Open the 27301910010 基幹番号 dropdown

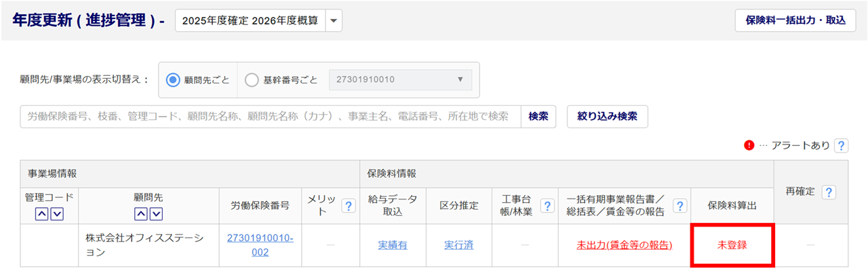pos(400,80)
